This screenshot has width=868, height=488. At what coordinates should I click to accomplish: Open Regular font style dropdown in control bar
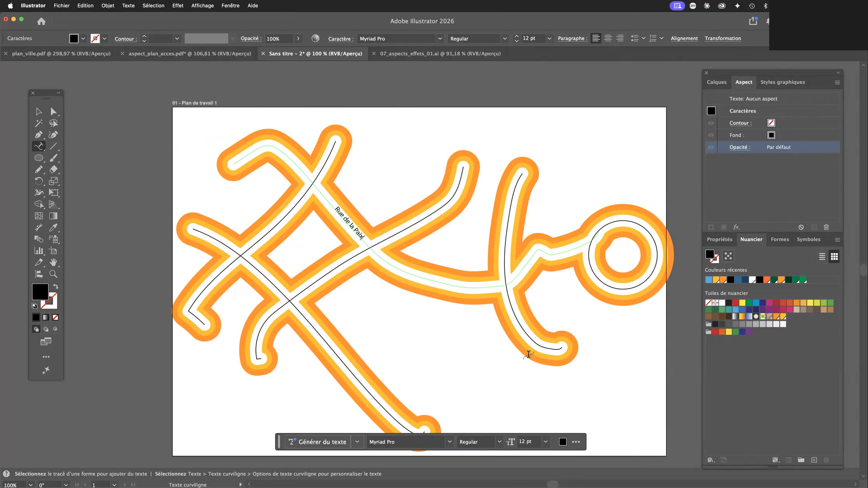click(505, 39)
